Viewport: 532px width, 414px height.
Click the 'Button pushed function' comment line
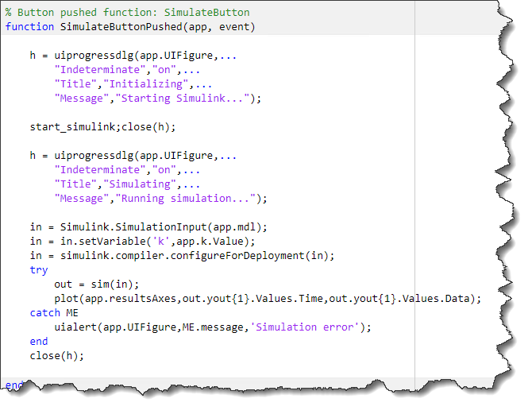pos(127,13)
